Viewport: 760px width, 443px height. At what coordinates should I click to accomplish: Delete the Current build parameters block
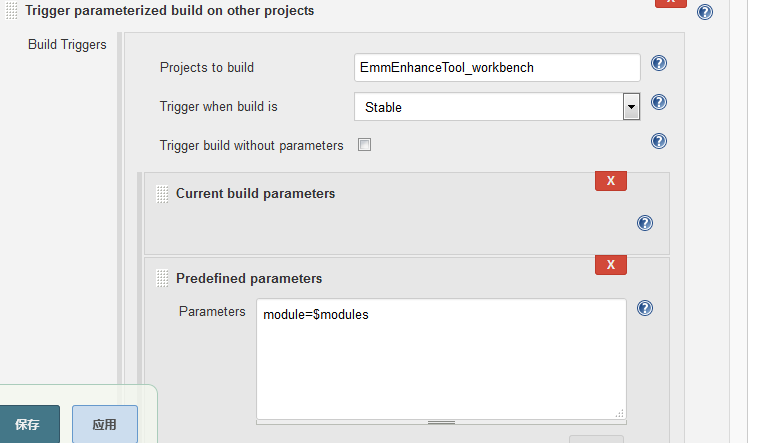611,181
